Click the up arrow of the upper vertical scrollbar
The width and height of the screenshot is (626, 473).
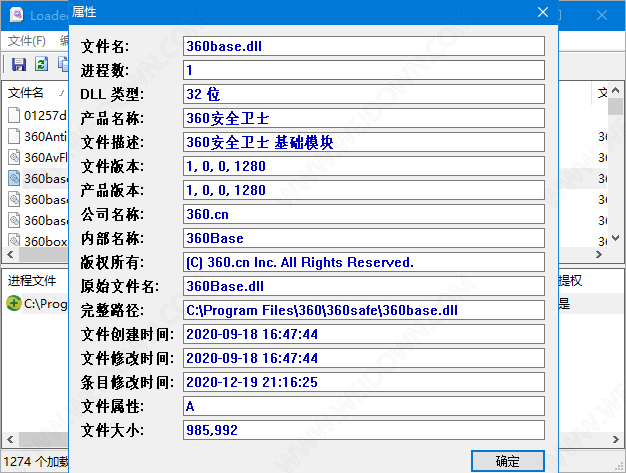click(x=615, y=90)
